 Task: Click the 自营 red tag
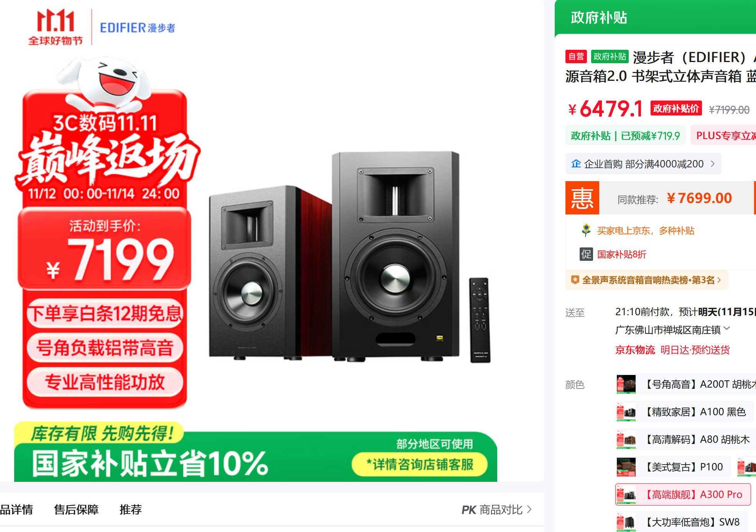coord(576,57)
